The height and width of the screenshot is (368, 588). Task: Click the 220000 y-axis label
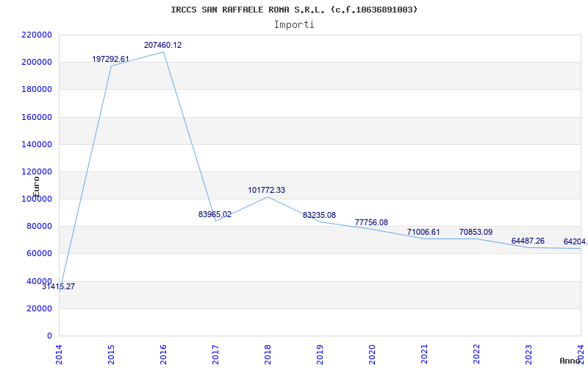tap(37, 35)
